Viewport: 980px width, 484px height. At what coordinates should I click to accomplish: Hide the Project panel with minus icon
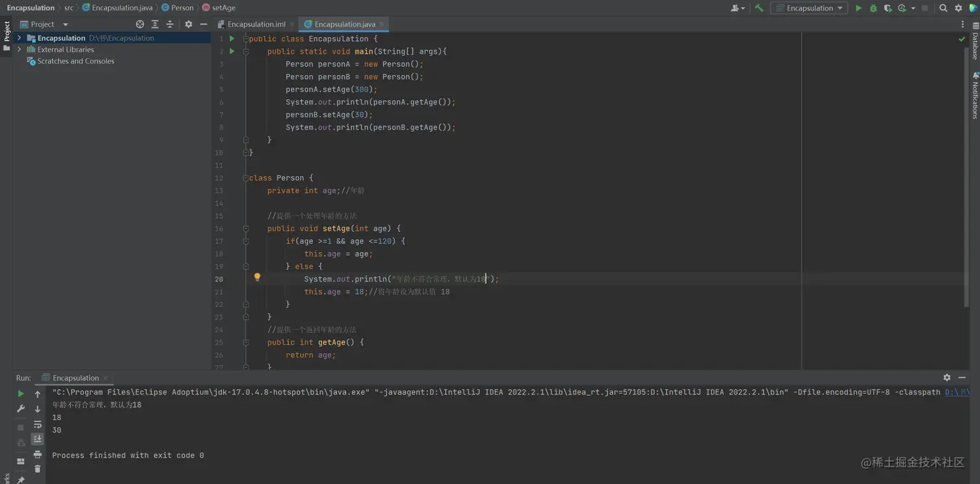pyautogui.click(x=204, y=24)
